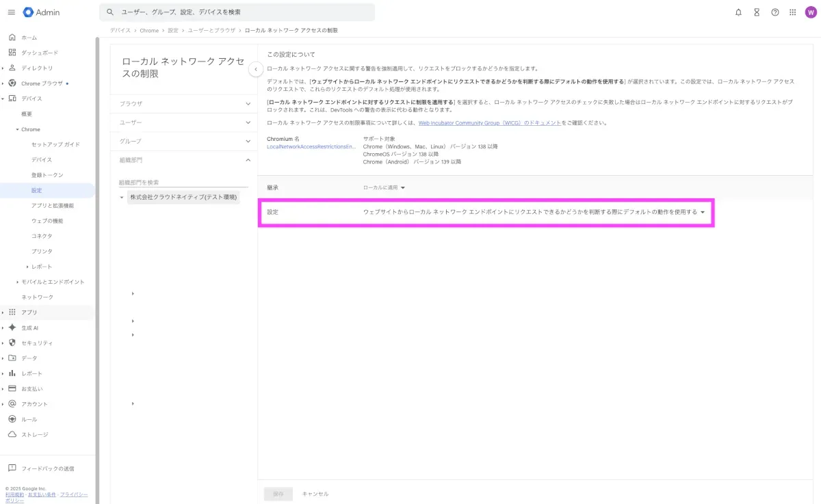Click the お支払い card icon
This screenshot has width=821, height=504.
pyautogui.click(x=12, y=388)
